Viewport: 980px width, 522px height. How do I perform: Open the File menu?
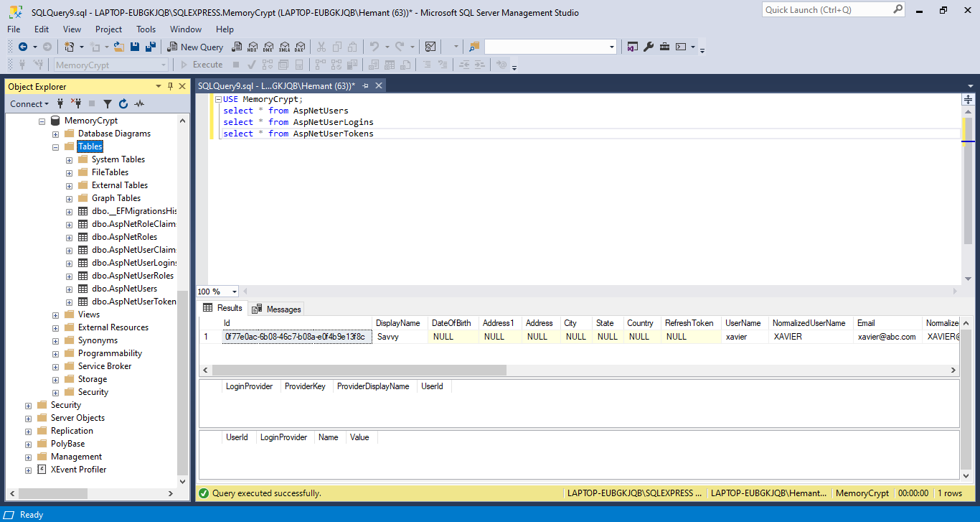14,29
